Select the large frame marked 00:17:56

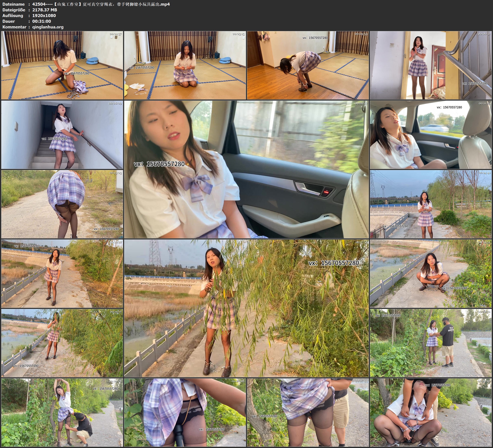[x=246, y=308]
